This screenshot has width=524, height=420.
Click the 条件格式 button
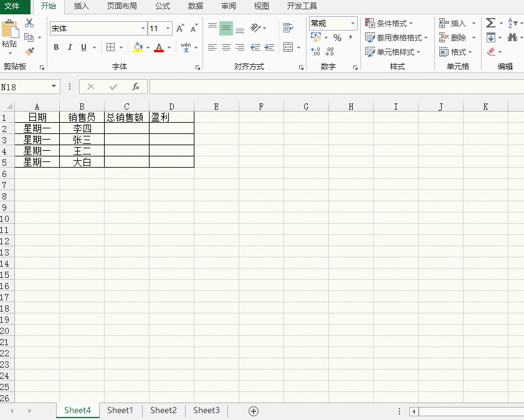click(389, 23)
